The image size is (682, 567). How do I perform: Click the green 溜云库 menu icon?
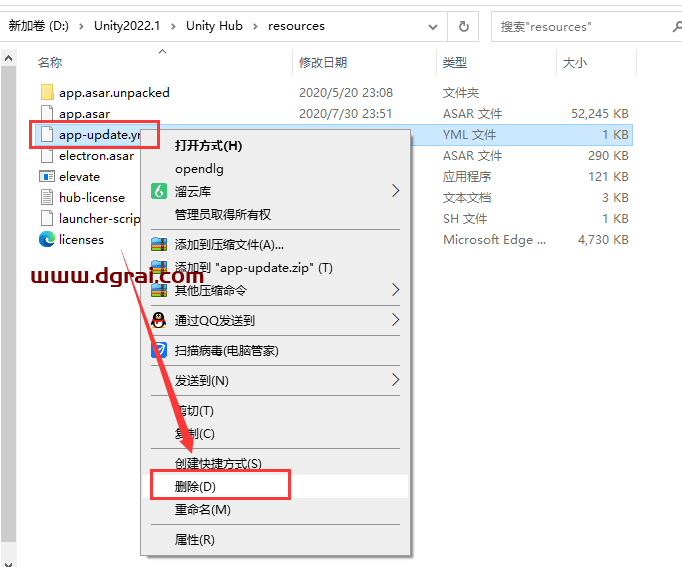tap(159, 191)
